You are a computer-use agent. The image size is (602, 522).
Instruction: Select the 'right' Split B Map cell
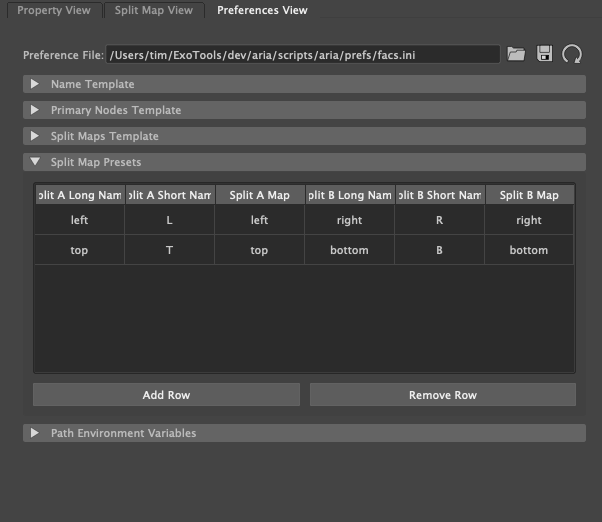point(529,220)
